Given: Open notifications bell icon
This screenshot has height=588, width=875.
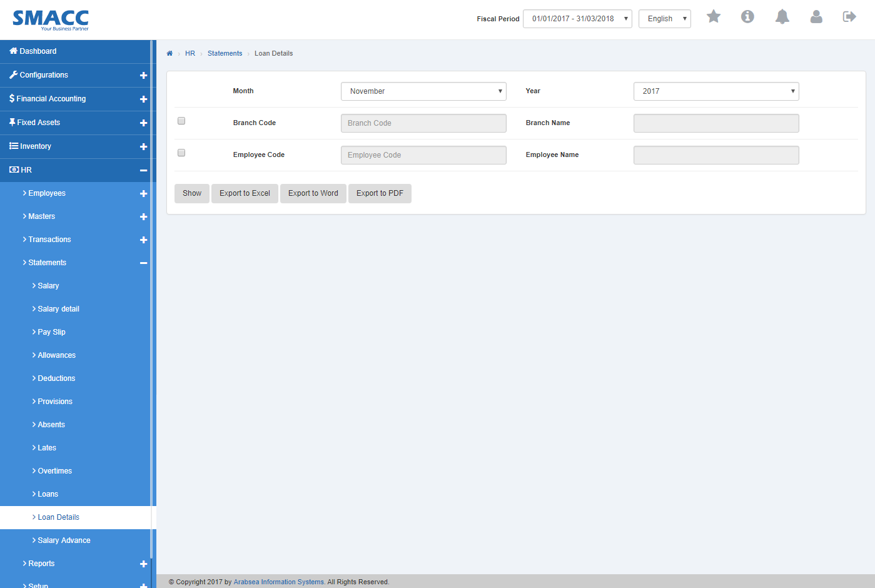Looking at the screenshot, I should click(x=782, y=17).
